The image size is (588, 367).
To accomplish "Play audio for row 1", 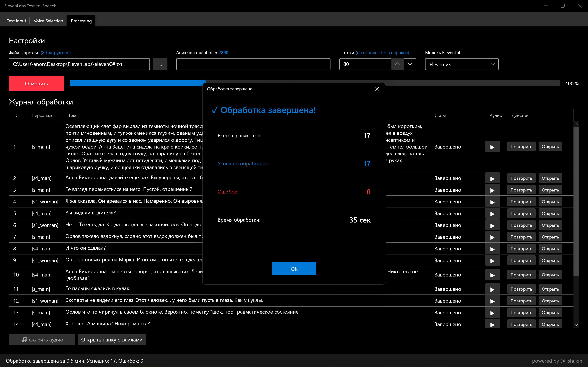I will tap(492, 147).
